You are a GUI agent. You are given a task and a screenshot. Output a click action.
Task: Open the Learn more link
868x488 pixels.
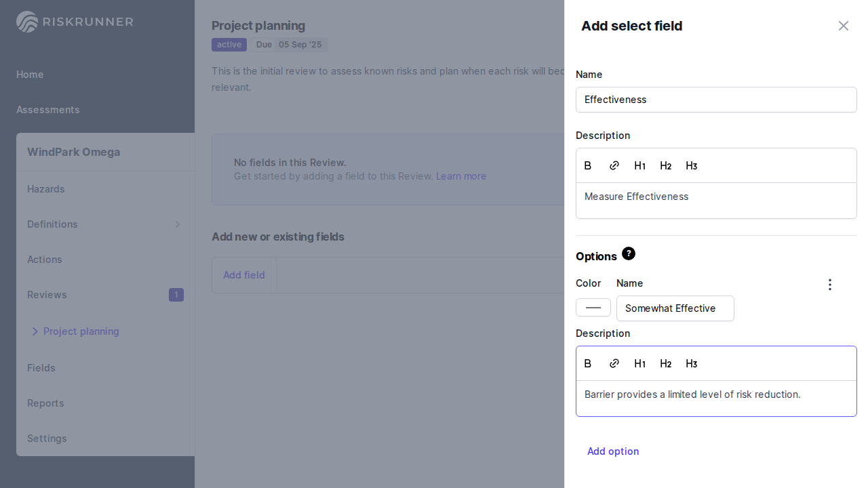pyautogui.click(x=461, y=176)
